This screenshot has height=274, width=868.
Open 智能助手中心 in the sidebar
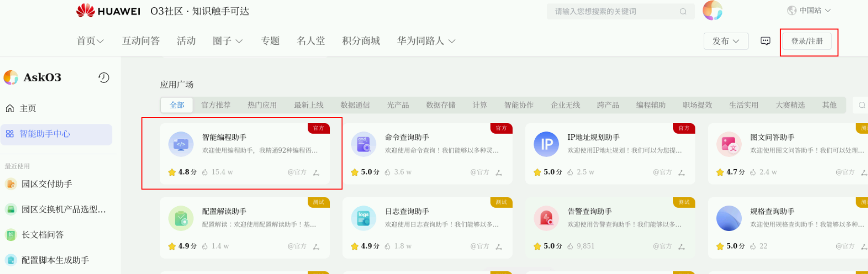[x=57, y=134]
